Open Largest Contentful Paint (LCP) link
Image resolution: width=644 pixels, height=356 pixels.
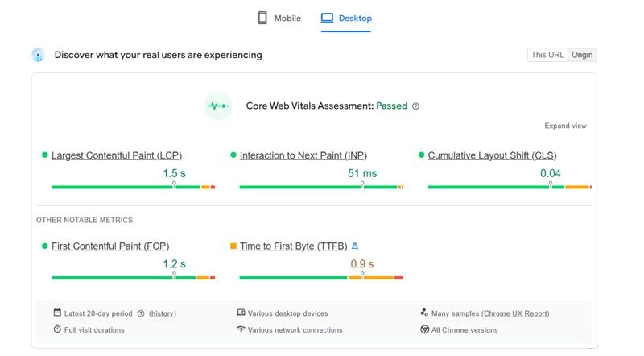tap(117, 155)
